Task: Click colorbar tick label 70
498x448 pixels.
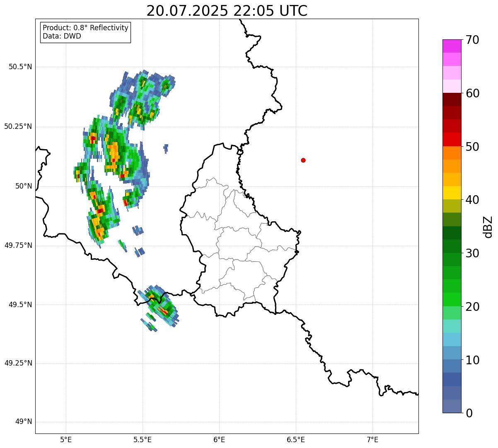Action: 472,40
